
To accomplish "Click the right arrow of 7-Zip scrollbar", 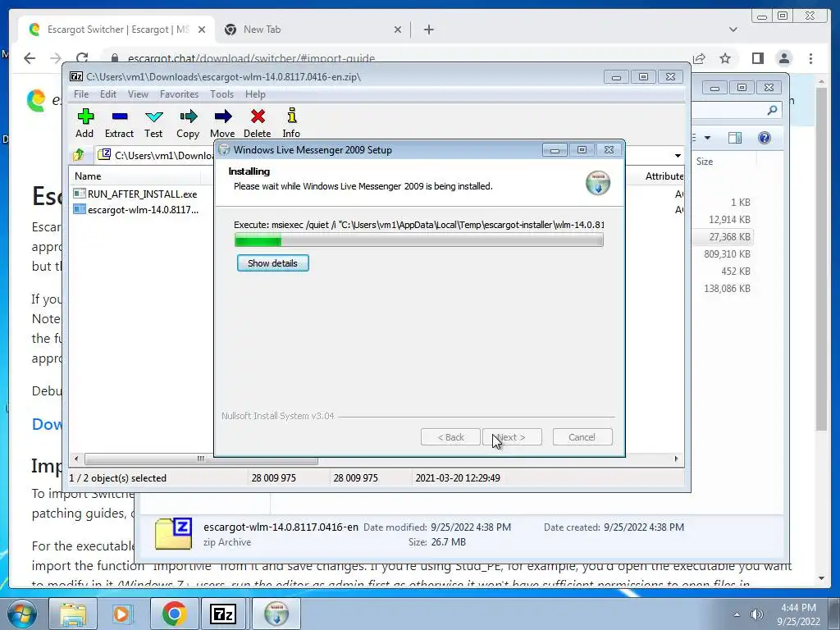I will 676,459.
